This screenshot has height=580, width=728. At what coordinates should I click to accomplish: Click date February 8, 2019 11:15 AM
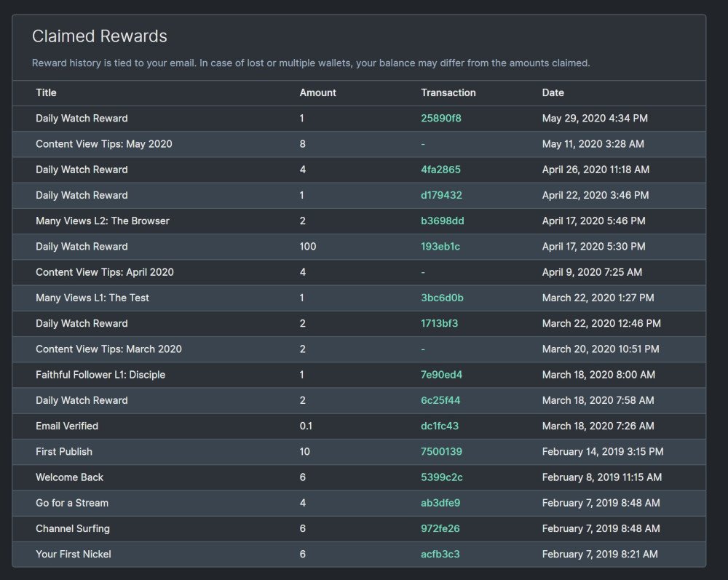coord(602,477)
